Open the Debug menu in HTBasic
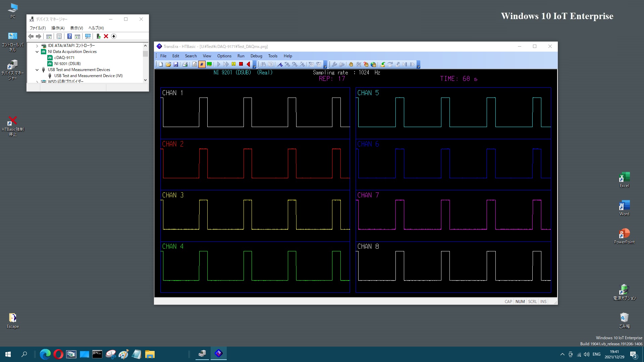The width and height of the screenshot is (644, 362). [x=256, y=56]
